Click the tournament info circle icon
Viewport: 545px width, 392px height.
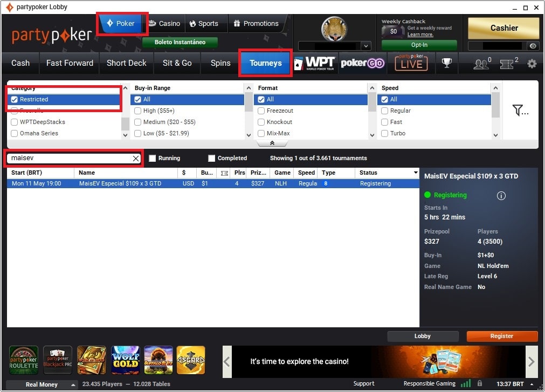[501, 196]
